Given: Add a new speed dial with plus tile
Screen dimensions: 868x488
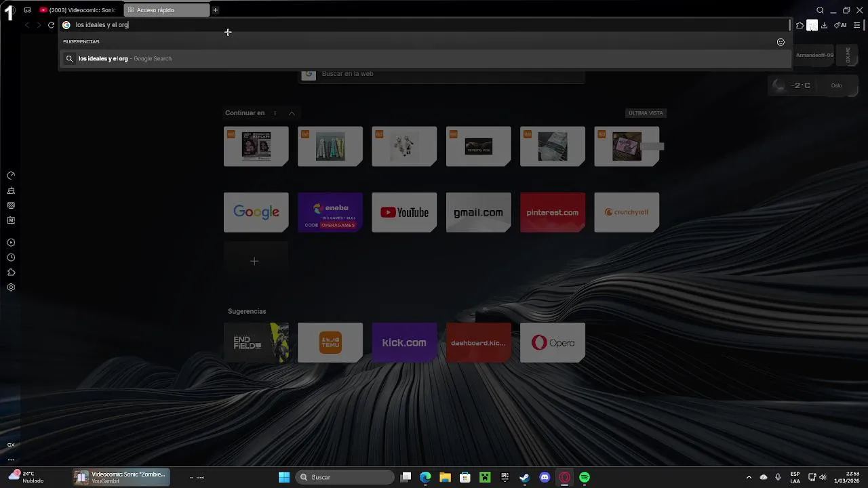Looking at the screenshot, I should pos(256,261).
